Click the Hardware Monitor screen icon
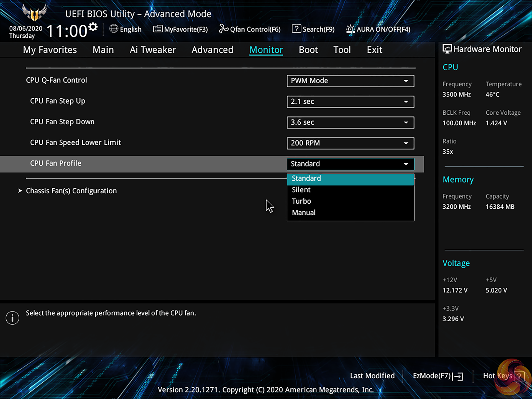This screenshot has height=399, width=532. (x=447, y=49)
